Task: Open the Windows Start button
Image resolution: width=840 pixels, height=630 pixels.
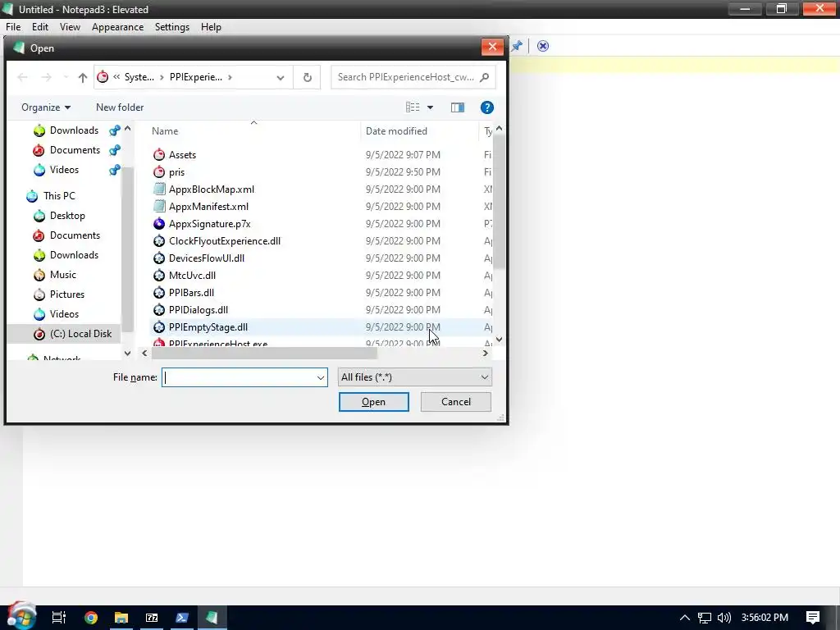Action: click(21, 617)
